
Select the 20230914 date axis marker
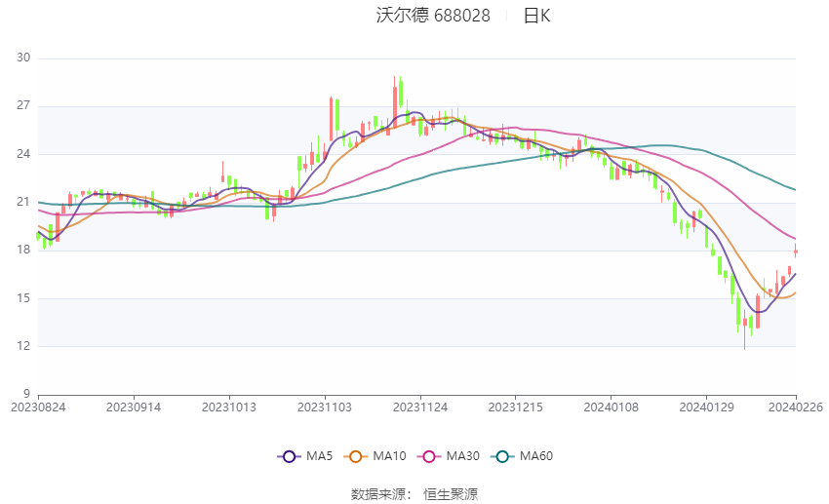pos(134,407)
